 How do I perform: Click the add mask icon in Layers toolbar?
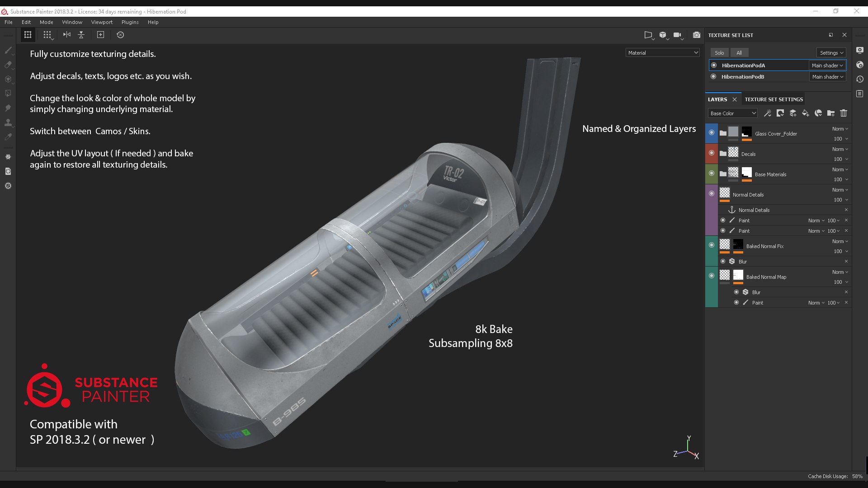(x=780, y=113)
